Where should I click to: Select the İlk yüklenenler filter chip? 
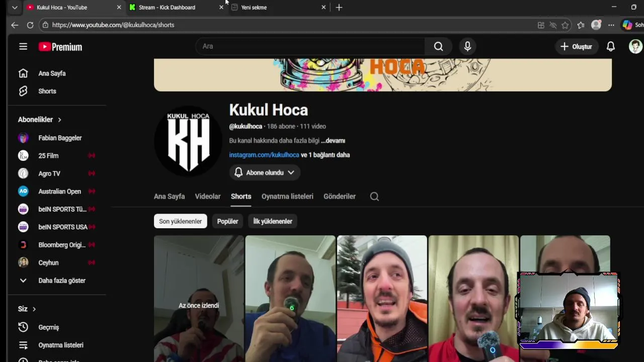[x=273, y=221]
